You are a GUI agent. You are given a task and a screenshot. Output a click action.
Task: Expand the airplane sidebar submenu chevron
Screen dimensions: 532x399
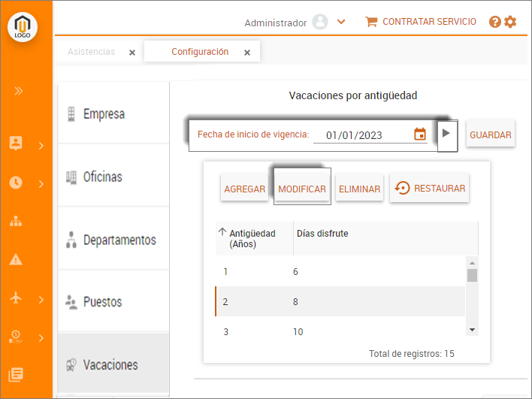(41, 299)
